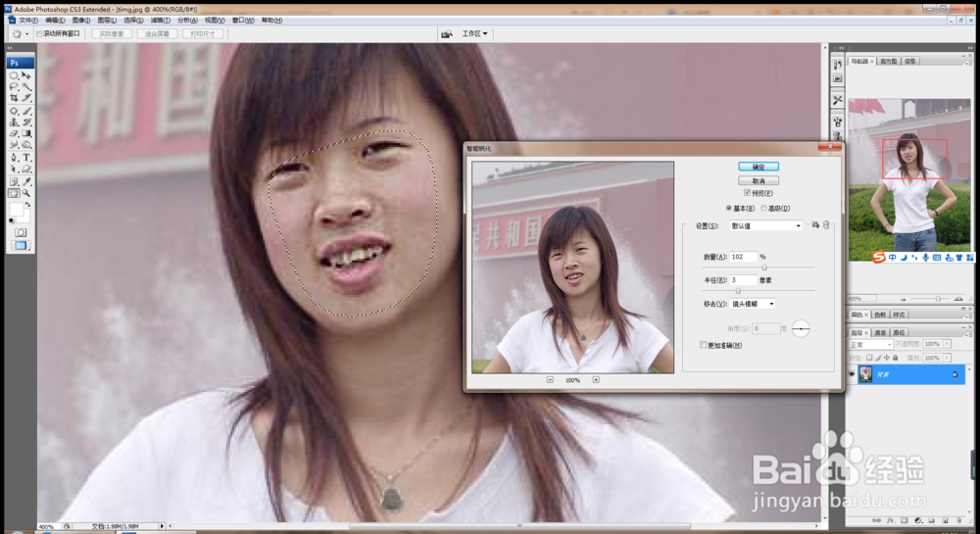Click the save settings icon in dialog
Screen dimensions: 980x534
click(815, 224)
